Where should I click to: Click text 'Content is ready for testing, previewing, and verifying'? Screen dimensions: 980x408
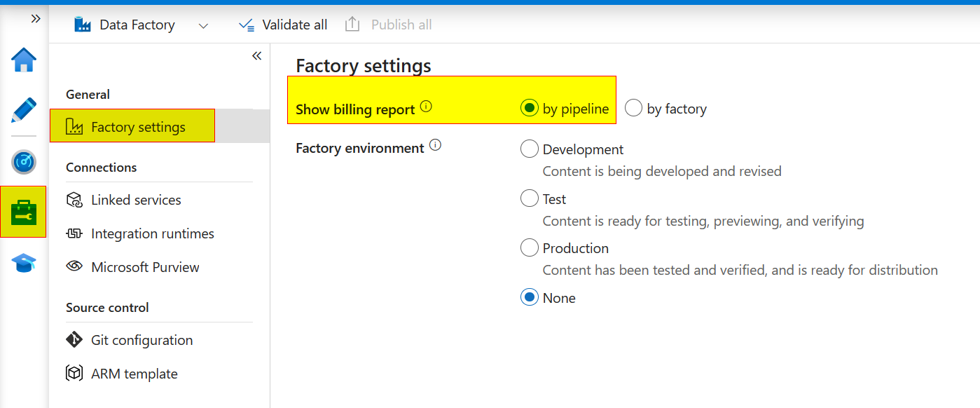tap(703, 221)
